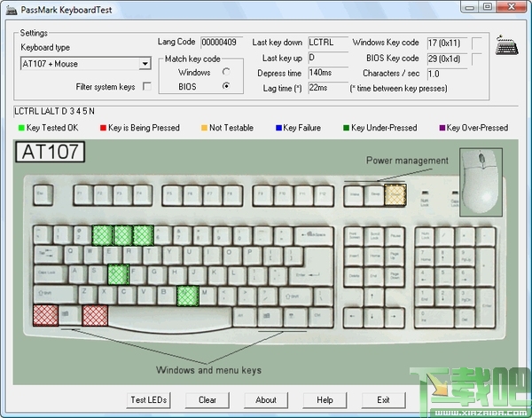Click the green hatched N key
Viewport: 532px width, 418px height.
click(188, 296)
